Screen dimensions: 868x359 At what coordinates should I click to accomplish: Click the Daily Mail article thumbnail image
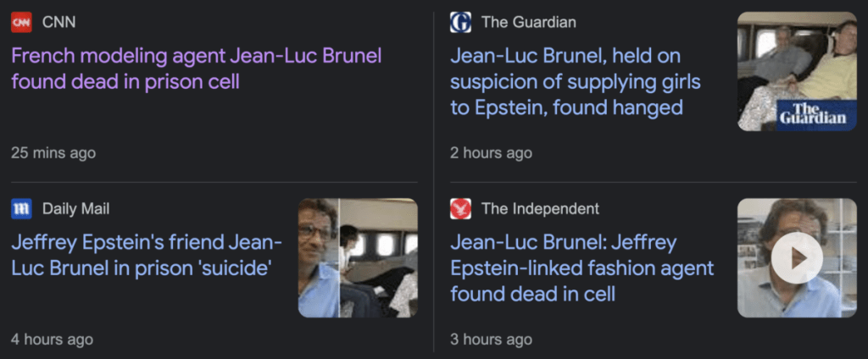point(358,258)
